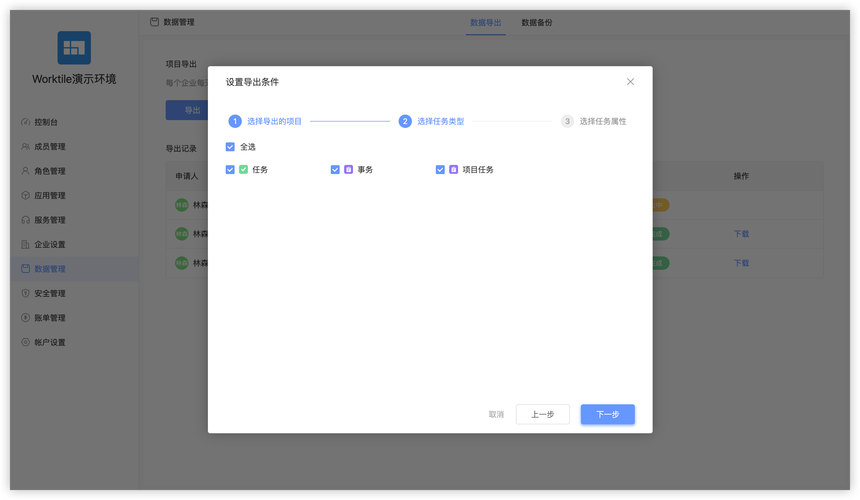Select 角色管理 role icon in sidebar
860x500 pixels.
point(25,171)
